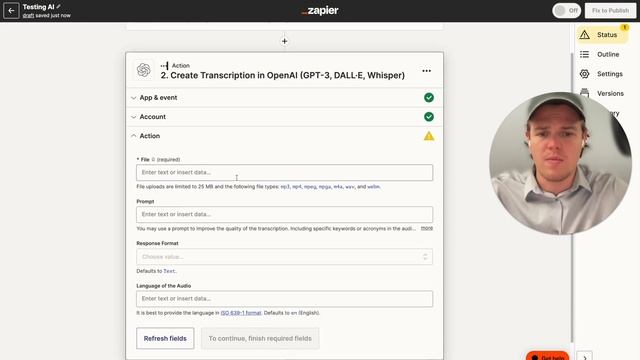Screen dimensions: 640x360
Task: Click the Zapier logo
Action: (x=320, y=11)
